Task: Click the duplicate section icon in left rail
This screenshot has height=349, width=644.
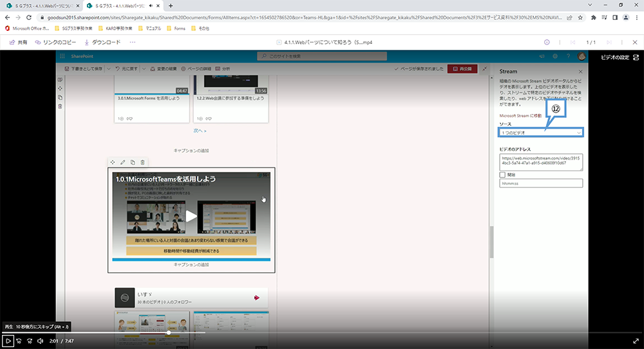Action: (60, 97)
